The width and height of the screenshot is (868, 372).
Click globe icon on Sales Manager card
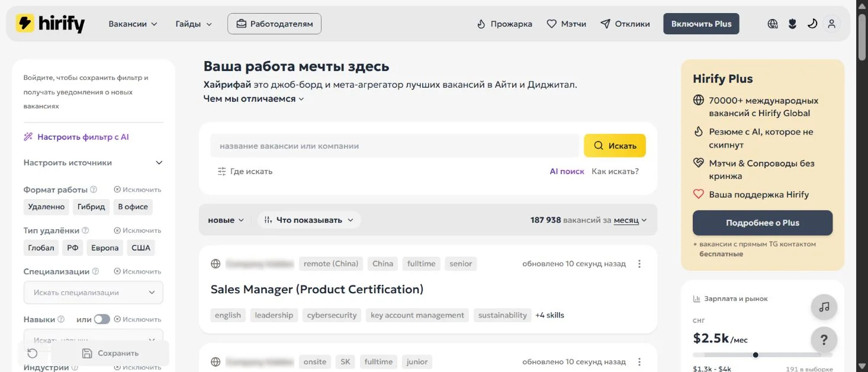point(216,264)
